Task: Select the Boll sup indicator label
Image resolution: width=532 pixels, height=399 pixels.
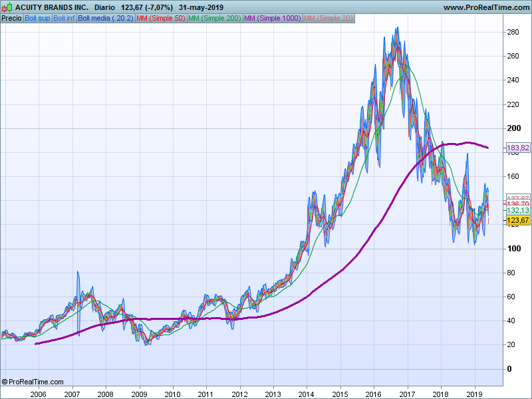Action: pyautogui.click(x=38, y=19)
